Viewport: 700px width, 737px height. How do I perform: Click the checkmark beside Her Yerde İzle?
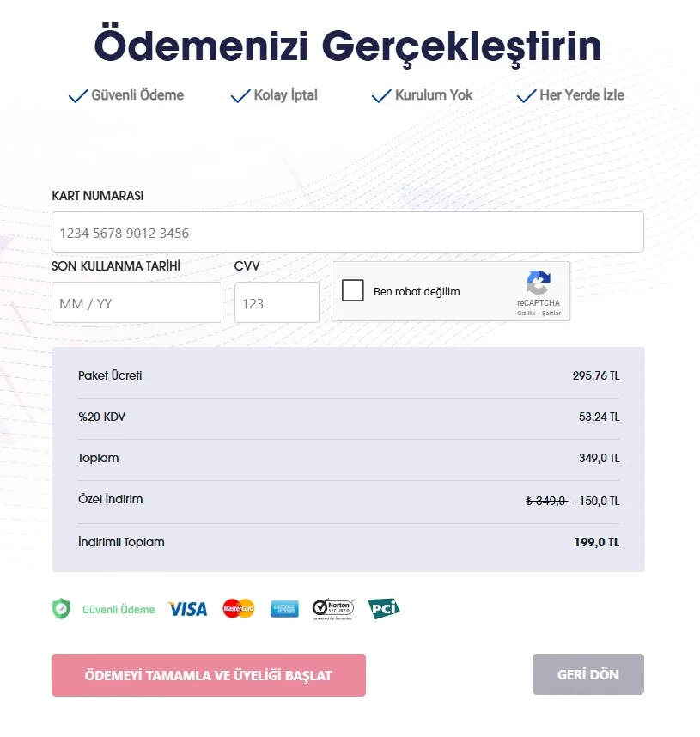pos(527,95)
